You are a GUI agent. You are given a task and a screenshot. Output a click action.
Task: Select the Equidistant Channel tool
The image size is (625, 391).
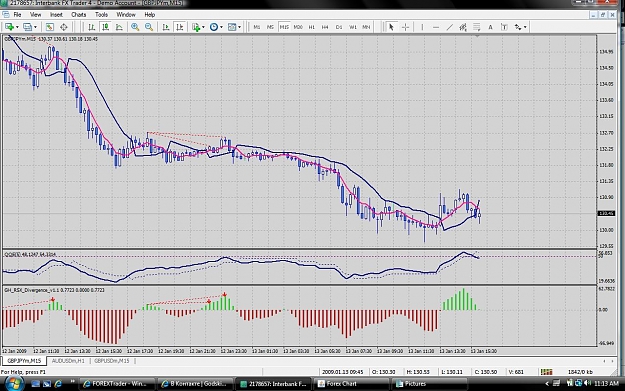point(463,27)
